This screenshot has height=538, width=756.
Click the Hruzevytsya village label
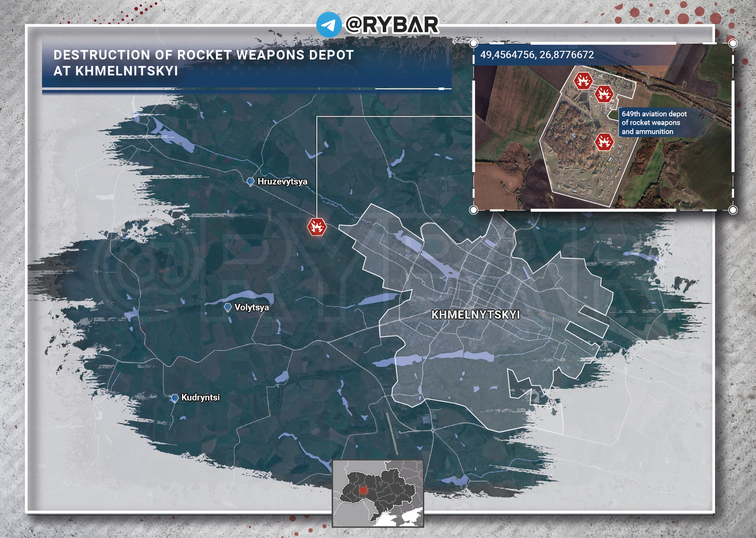(282, 181)
